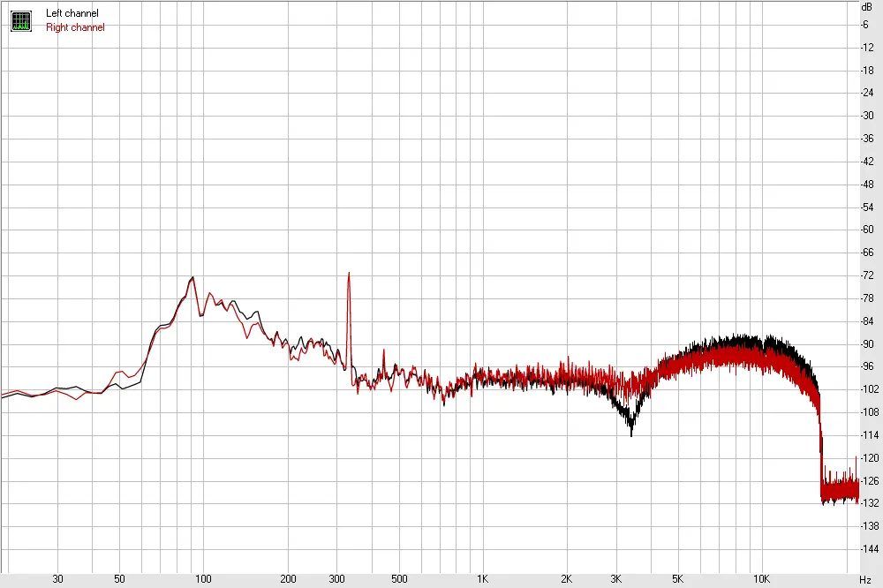This screenshot has width=883, height=588.
Task: Click the 'Hz' axis unit label
Action: (x=865, y=579)
